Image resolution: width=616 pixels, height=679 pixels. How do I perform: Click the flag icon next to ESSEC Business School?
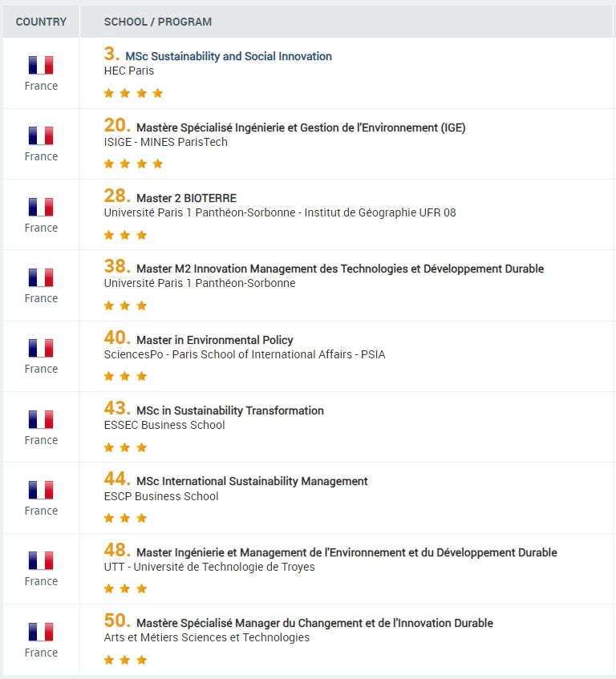pos(41,419)
